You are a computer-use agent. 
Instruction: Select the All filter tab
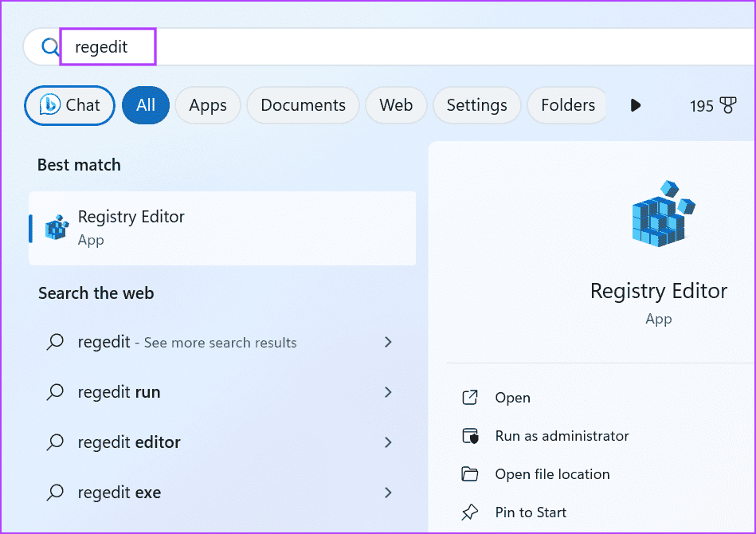coord(146,105)
